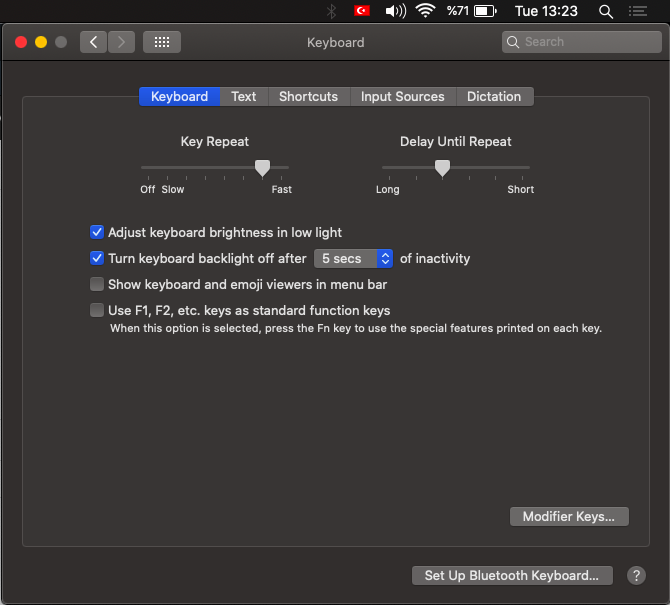Open the 5 secs inactivity dropdown
Screen dimensions: 670x605
coord(353,258)
